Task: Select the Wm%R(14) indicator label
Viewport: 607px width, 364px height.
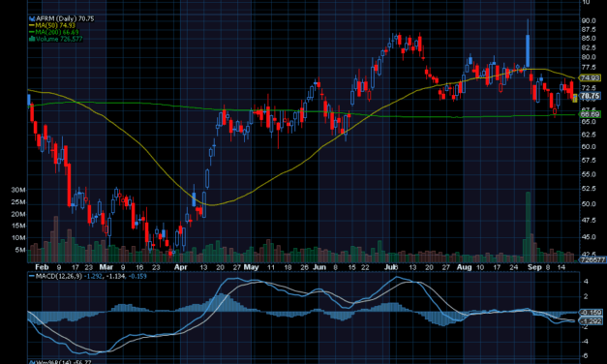Action: 54,362
